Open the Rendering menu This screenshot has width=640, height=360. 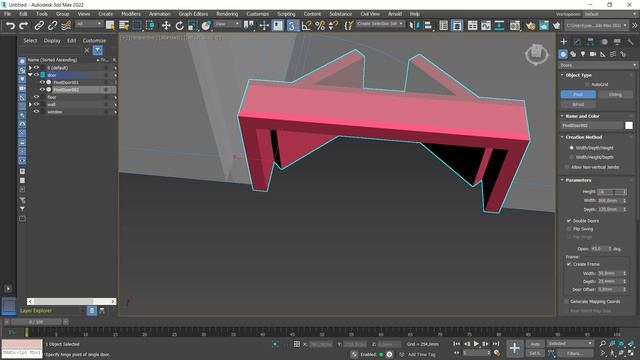(227, 14)
